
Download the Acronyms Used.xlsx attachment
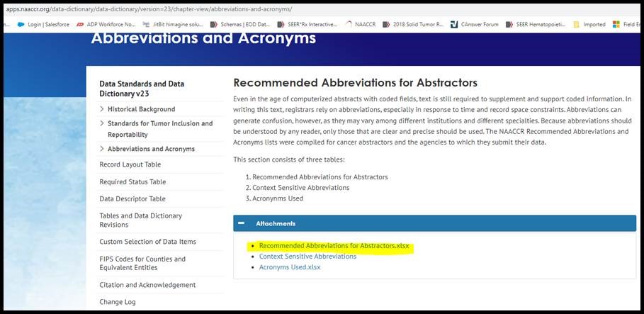(x=290, y=267)
